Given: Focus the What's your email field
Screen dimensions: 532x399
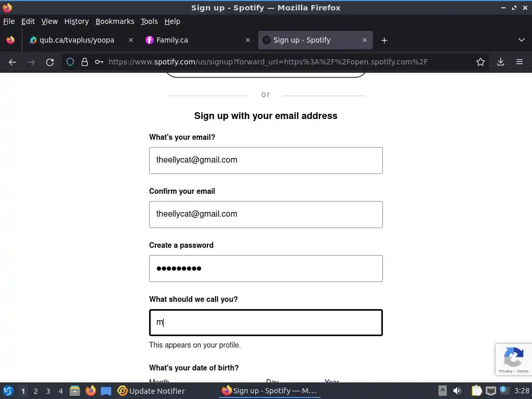Looking at the screenshot, I should (266, 161).
